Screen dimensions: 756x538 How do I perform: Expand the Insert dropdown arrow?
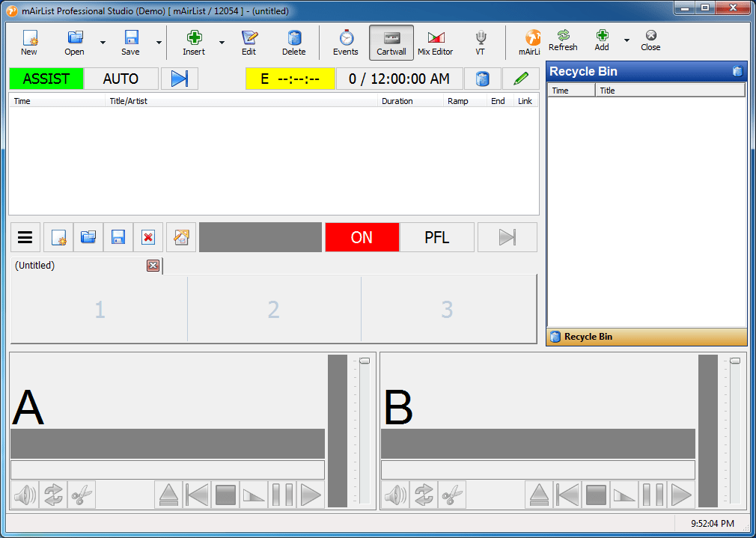222,43
